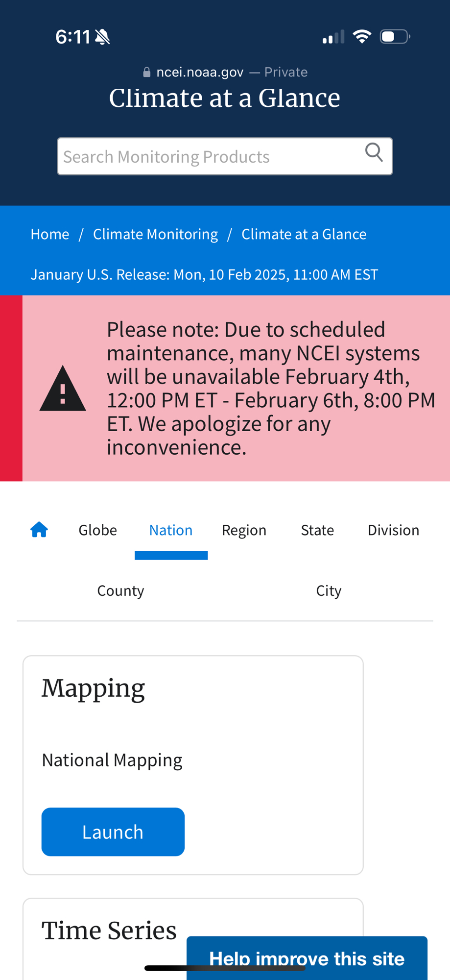Image resolution: width=450 pixels, height=980 pixels.
Task: Open the Climate Monitoring breadcrumb link
Action: 155,234
